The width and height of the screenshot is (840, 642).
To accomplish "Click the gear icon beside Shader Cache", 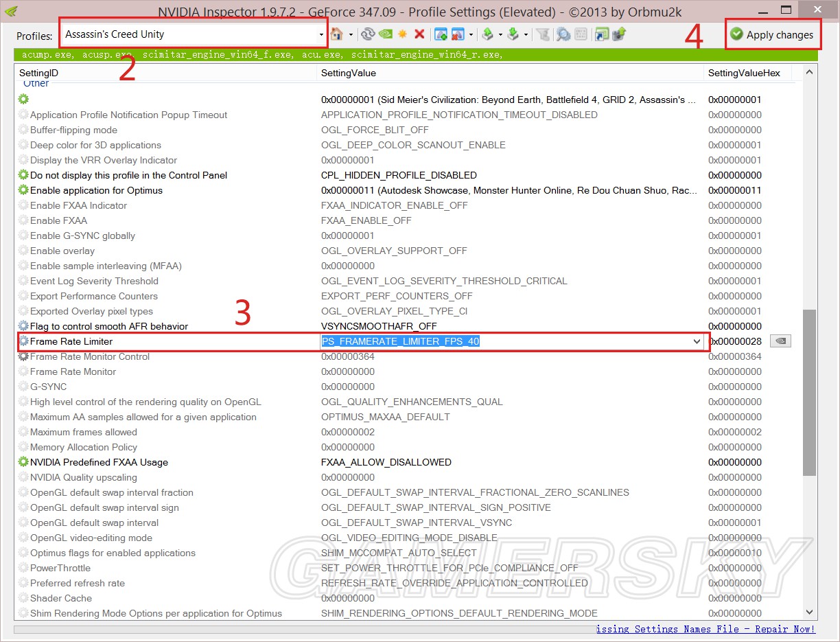I will tap(23, 598).
